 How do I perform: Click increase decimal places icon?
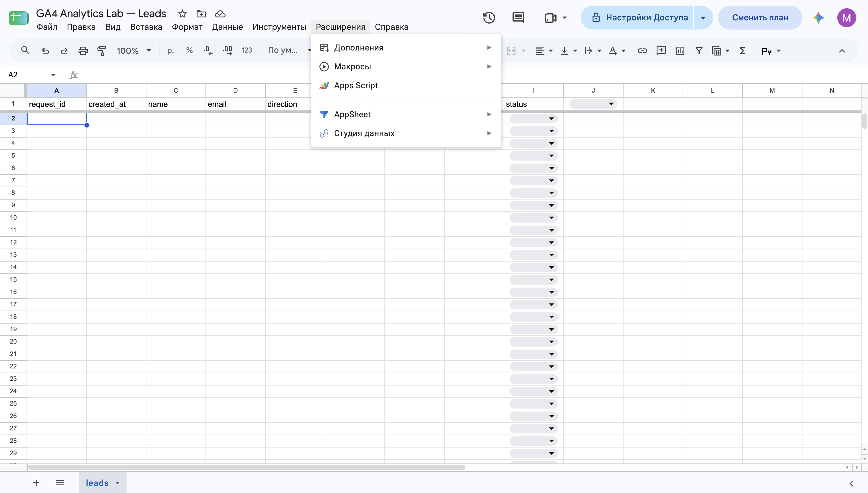pos(227,51)
